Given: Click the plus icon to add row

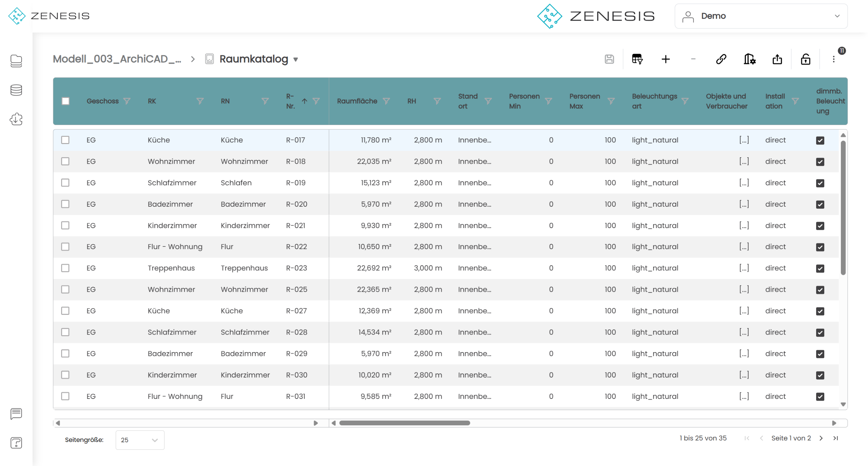Looking at the screenshot, I should click(x=666, y=59).
